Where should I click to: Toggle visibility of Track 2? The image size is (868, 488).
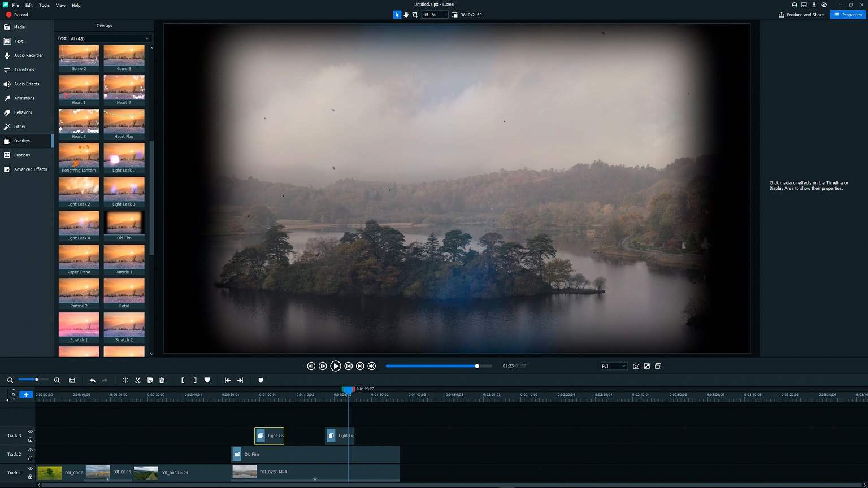[x=31, y=450]
